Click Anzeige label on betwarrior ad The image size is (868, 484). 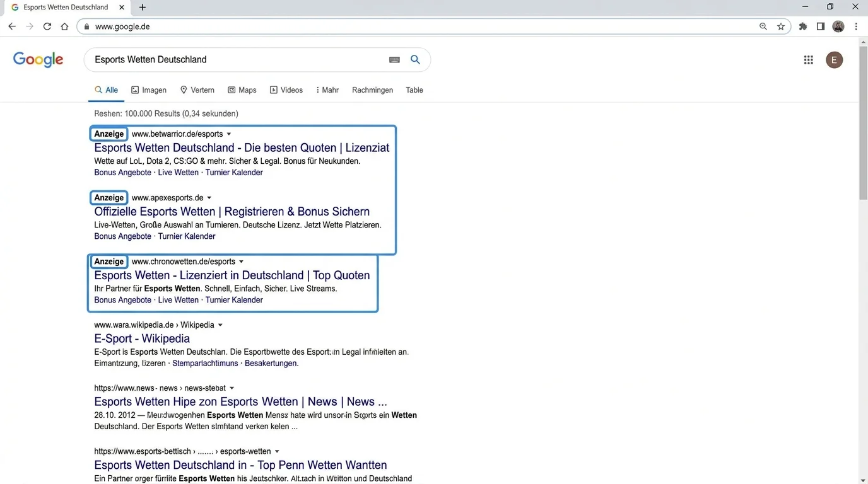pos(109,134)
